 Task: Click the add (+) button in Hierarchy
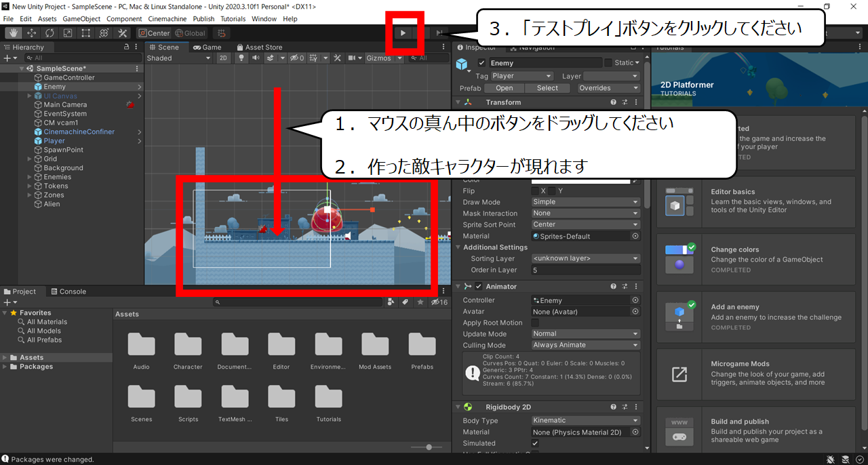pyautogui.click(x=6, y=58)
